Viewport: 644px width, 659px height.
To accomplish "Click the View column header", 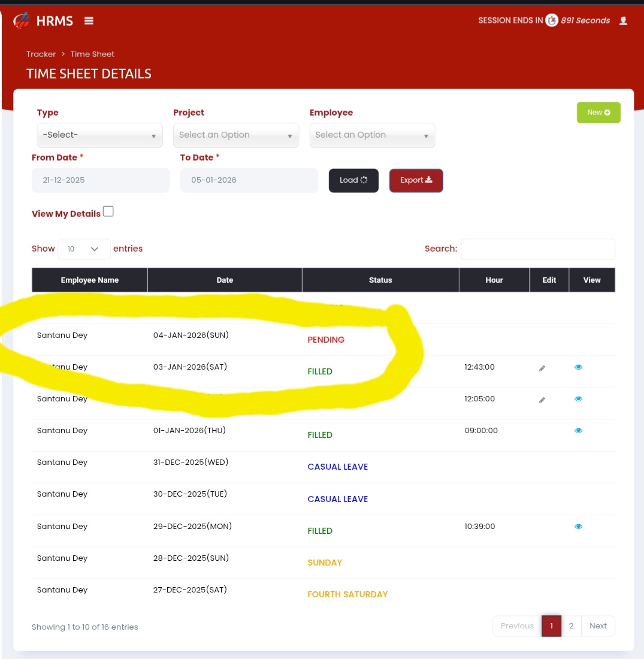I will pos(592,280).
